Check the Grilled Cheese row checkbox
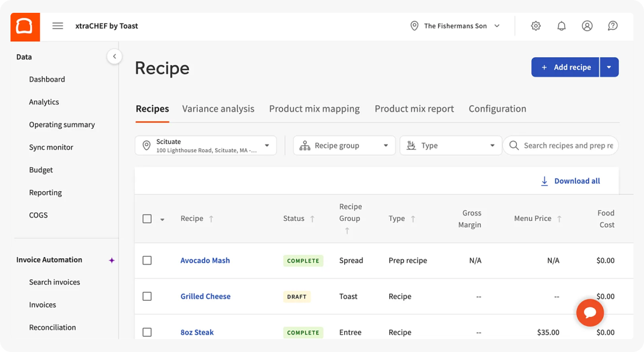Viewport: 644px width, 352px height. 147,296
